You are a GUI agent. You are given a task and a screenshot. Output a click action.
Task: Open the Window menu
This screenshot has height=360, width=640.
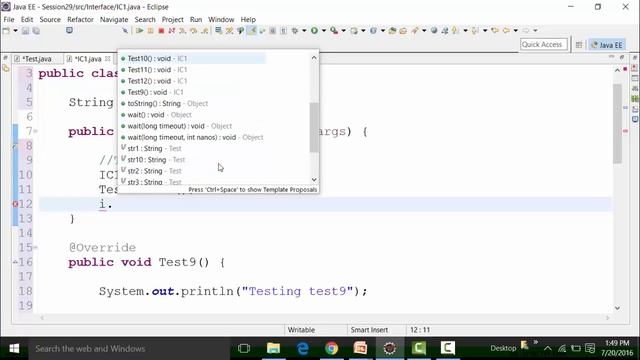click(x=221, y=20)
